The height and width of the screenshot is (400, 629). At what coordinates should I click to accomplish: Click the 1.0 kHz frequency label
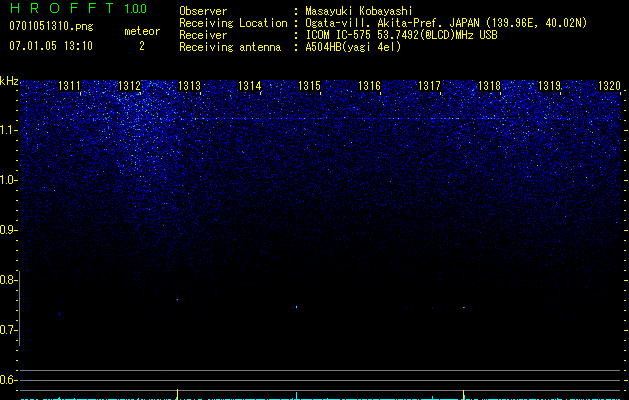7,180
